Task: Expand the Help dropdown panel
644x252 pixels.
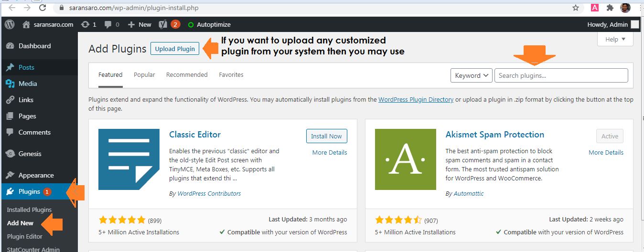Action: [x=615, y=40]
